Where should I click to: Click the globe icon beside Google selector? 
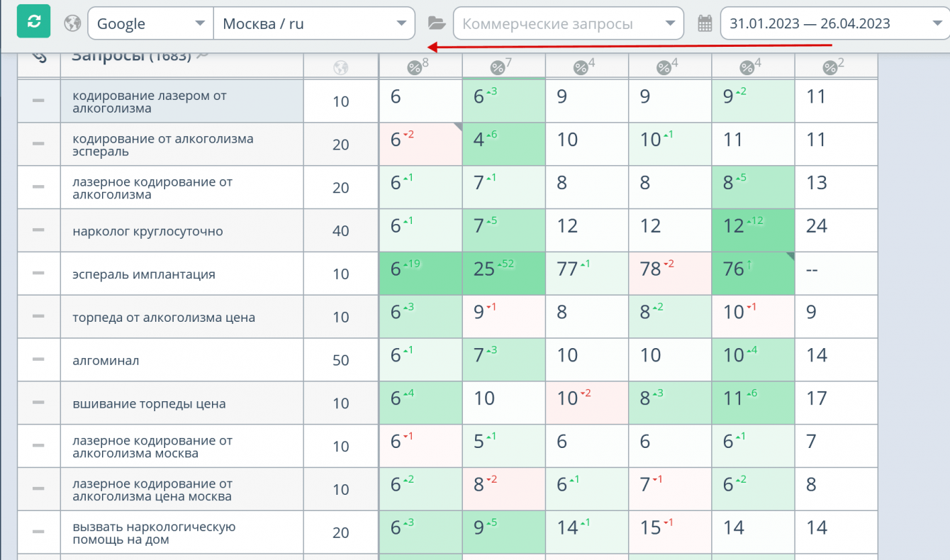72,23
